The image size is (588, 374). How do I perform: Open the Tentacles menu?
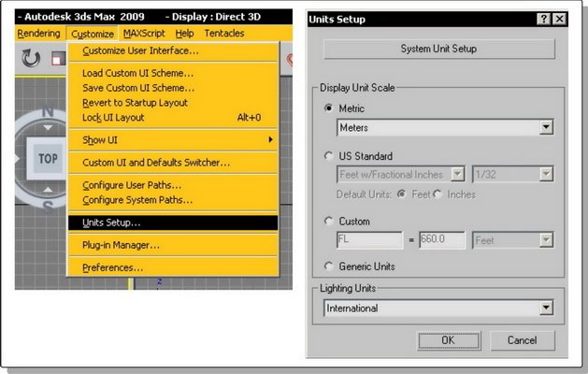[224, 34]
